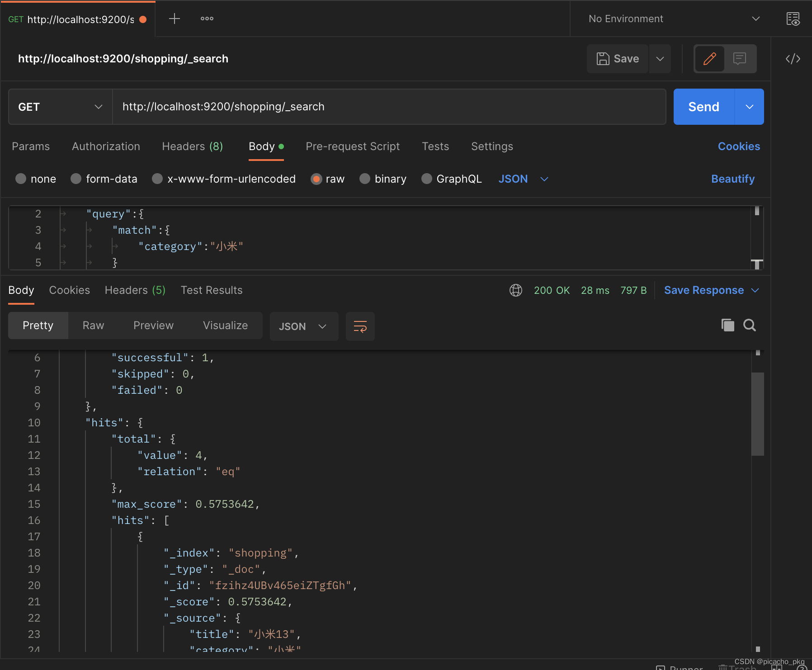Open a new request tab with plus icon
Image resolution: width=812 pixels, height=670 pixels.
point(174,19)
